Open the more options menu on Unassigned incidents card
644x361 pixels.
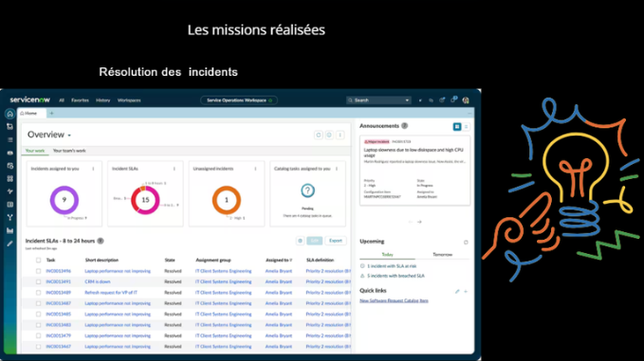tap(255, 169)
